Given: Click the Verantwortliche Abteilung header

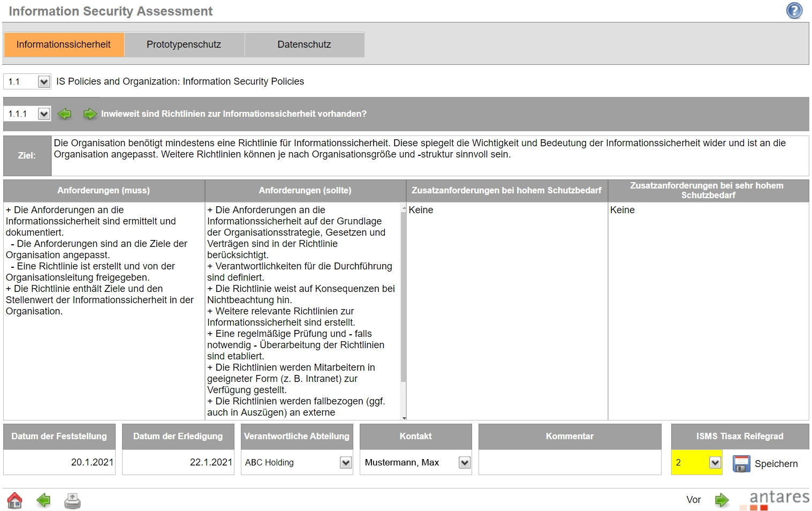Looking at the screenshot, I should [297, 437].
